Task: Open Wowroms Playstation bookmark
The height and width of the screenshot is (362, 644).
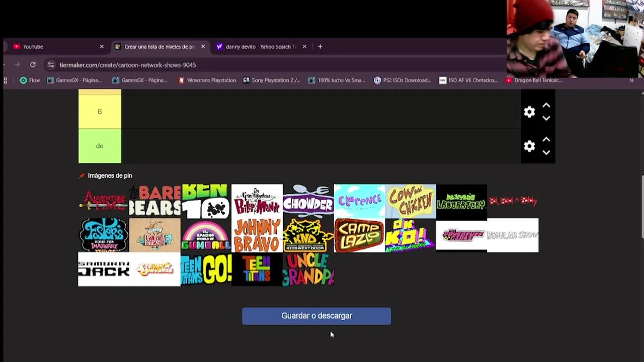Action: 207,80
